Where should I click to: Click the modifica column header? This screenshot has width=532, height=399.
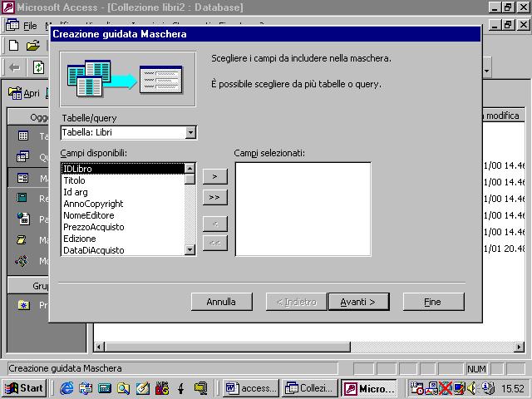click(503, 116)
